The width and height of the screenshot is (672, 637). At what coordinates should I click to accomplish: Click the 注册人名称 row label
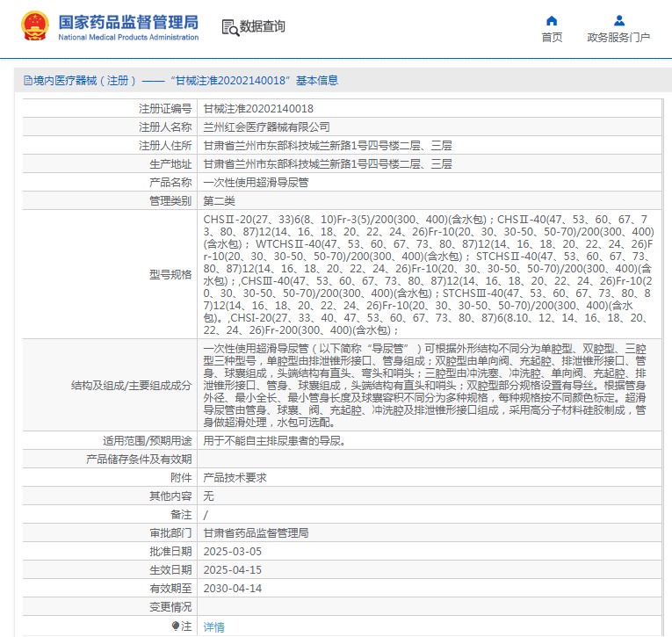165,127
